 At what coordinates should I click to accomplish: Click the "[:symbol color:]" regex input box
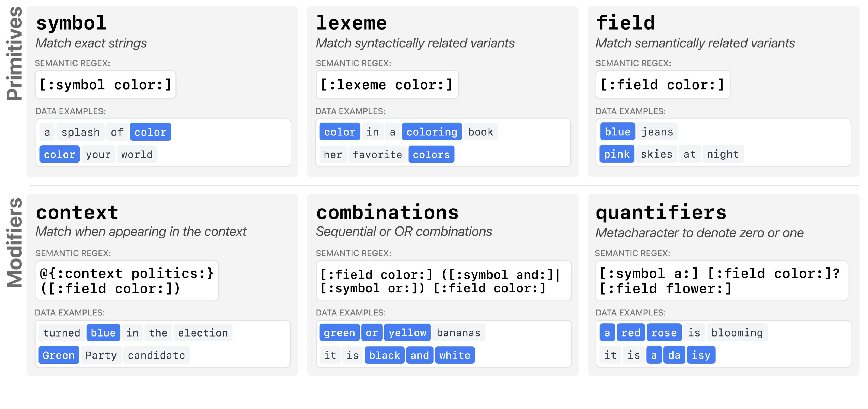106,85
